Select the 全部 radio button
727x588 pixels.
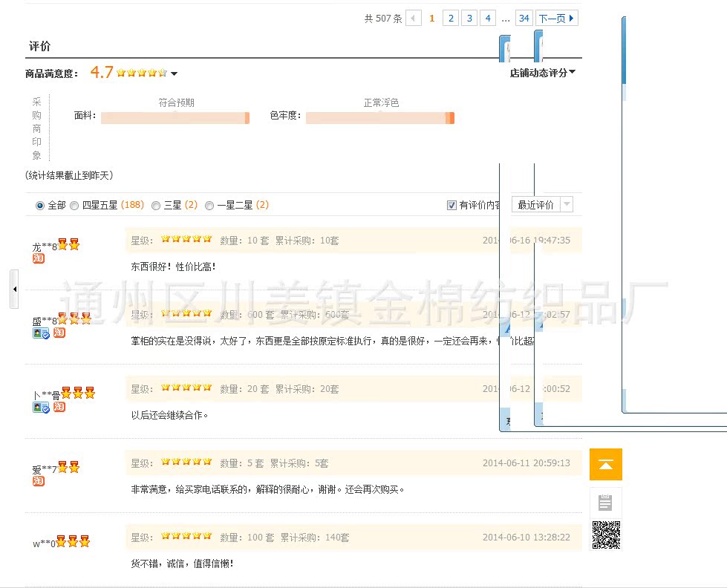coord(40,206)
